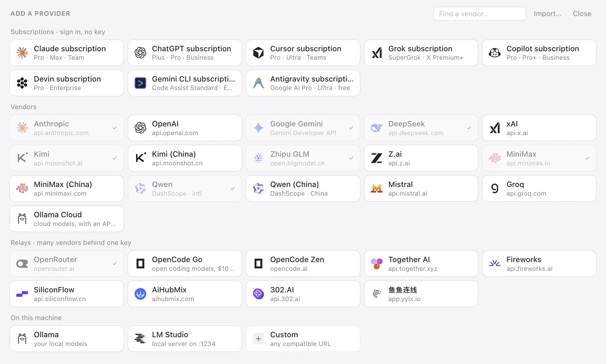Click the Antigravity subscription arch icon
Viewport: 606px width, 364px height.
click(258, 83)
